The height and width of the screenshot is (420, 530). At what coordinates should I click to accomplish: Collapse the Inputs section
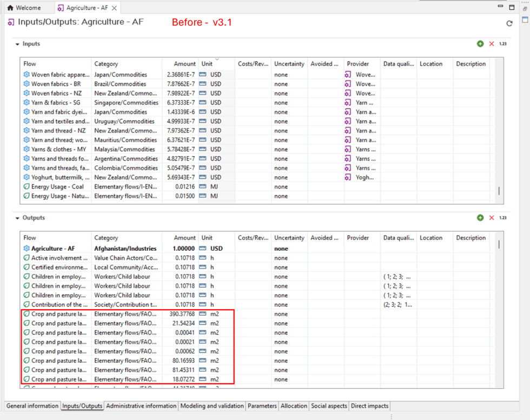click(17, 44)
